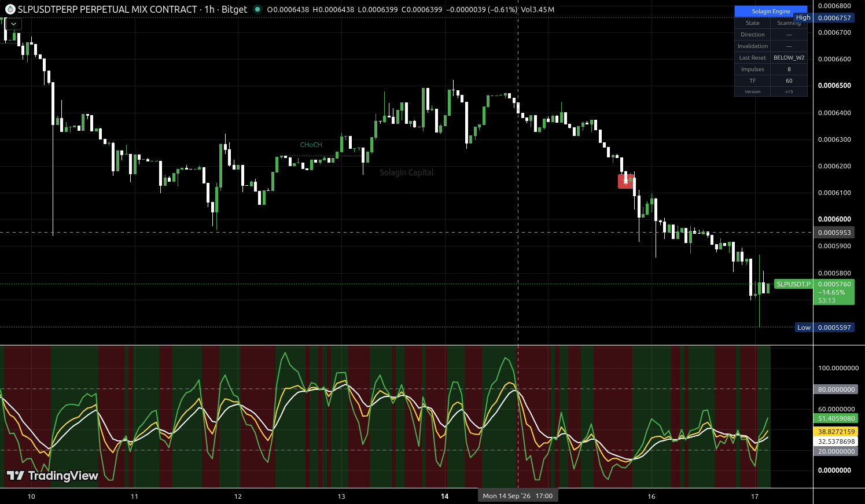Screen dimensions: 865x504
Task: Click the date 14 on the time axis
Action: (444, 496)
